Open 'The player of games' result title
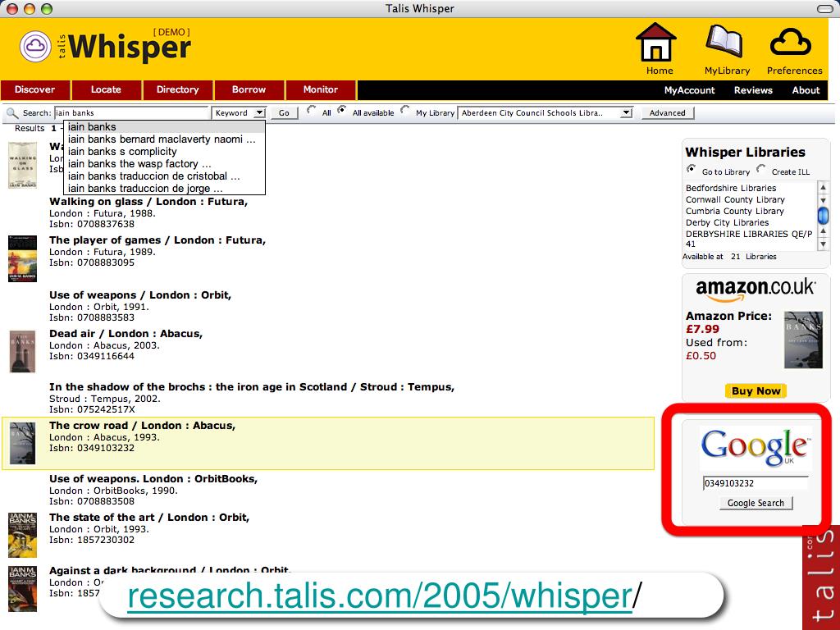 (x=157, y=240)
